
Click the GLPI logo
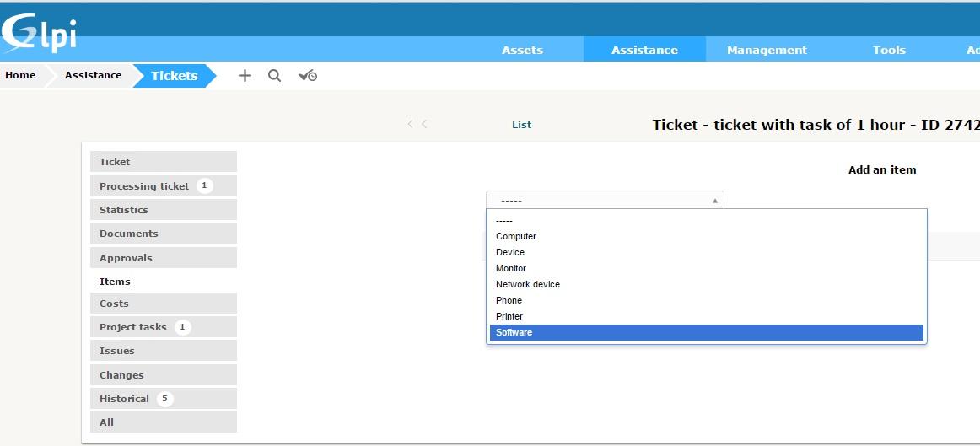[39, 34]
